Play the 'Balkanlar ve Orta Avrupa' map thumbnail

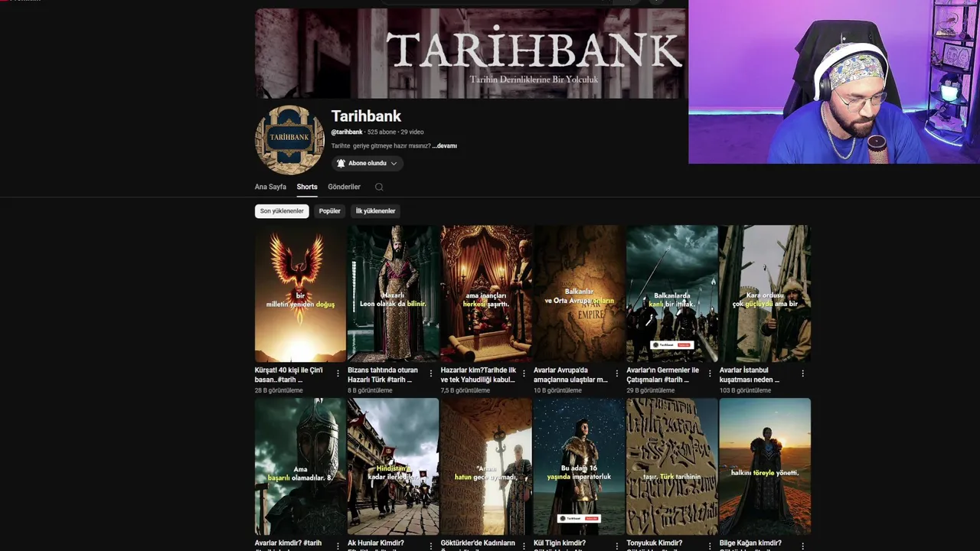(x=579, y=293)
